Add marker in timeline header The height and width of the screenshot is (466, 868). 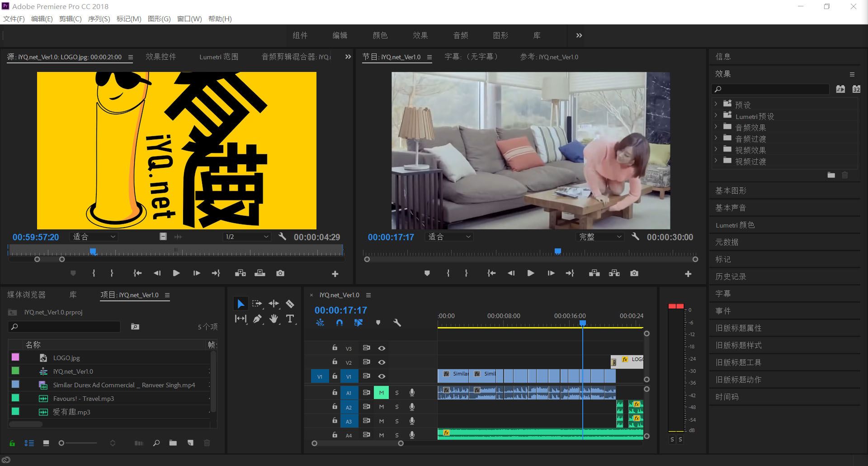pos(378,323)
